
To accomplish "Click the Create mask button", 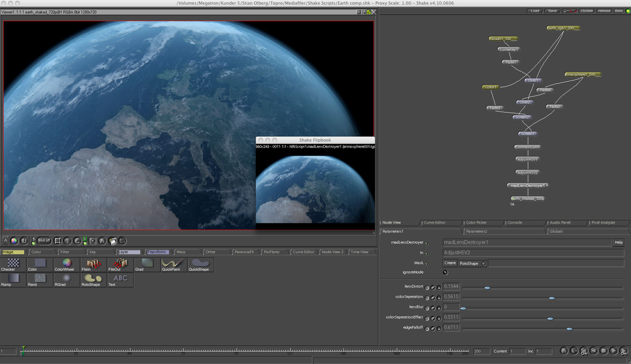I will (450, 263).
